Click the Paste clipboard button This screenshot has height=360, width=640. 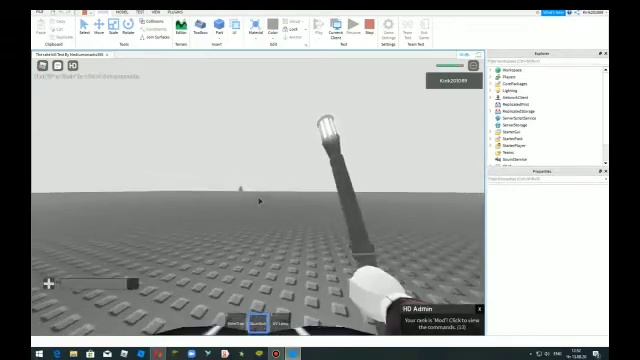(41, 27)
